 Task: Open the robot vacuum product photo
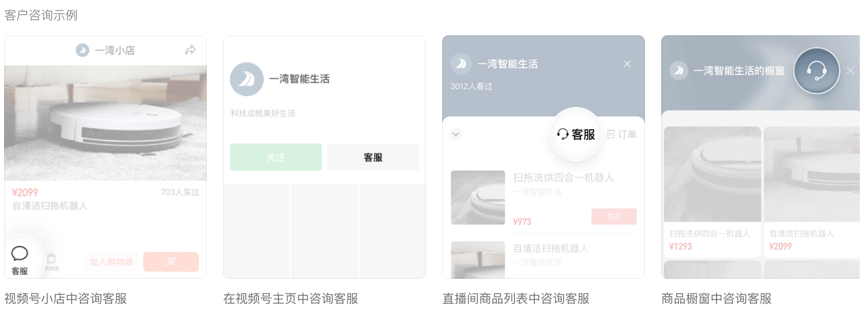(x=105, y=123)
